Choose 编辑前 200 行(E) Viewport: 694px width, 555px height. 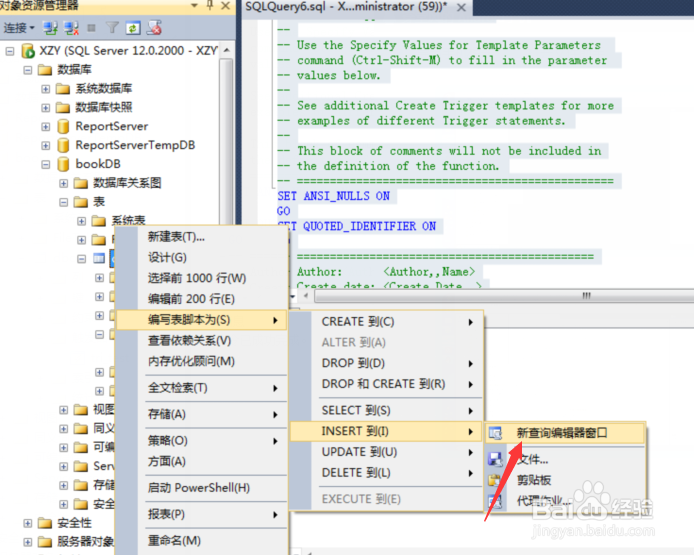pos(201,299)
